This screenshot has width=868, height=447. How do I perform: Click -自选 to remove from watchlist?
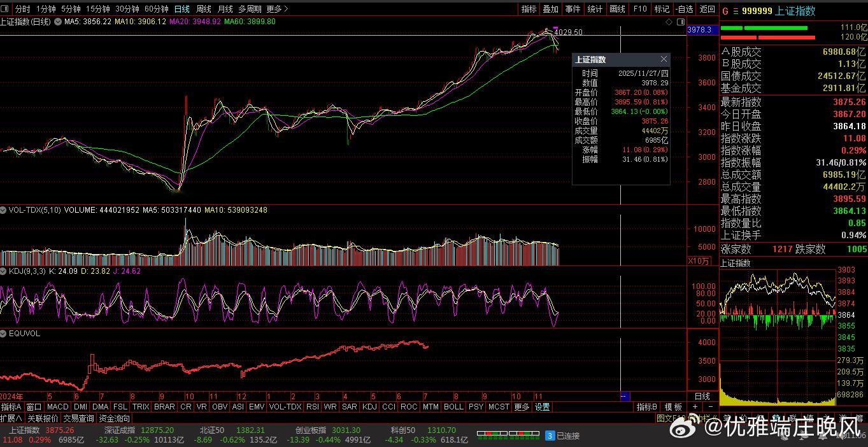tap(685, 9)
